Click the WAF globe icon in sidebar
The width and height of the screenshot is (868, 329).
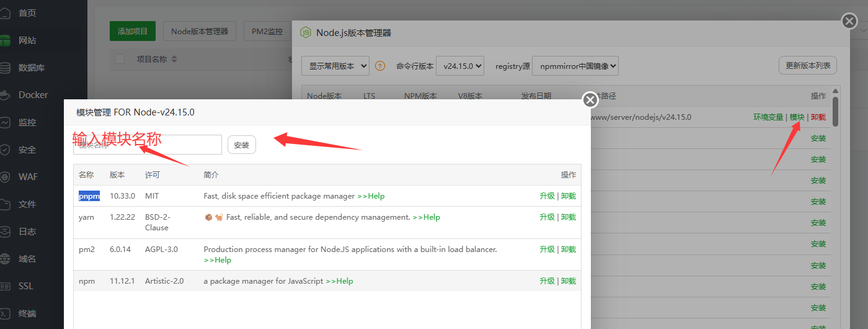(5, 177)
